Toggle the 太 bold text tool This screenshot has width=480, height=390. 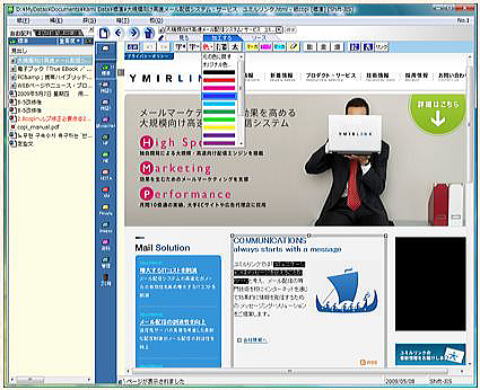pyautogui.click(x=235, y=47)
